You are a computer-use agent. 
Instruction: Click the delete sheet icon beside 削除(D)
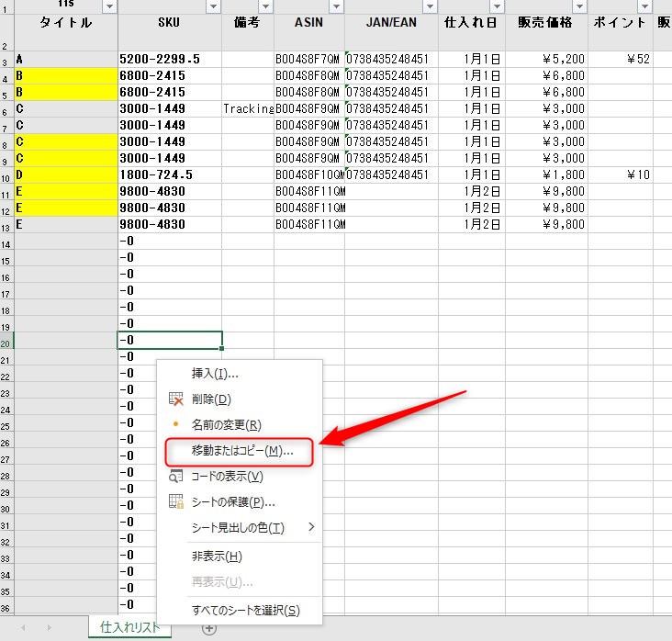click(x=175, y=399)
